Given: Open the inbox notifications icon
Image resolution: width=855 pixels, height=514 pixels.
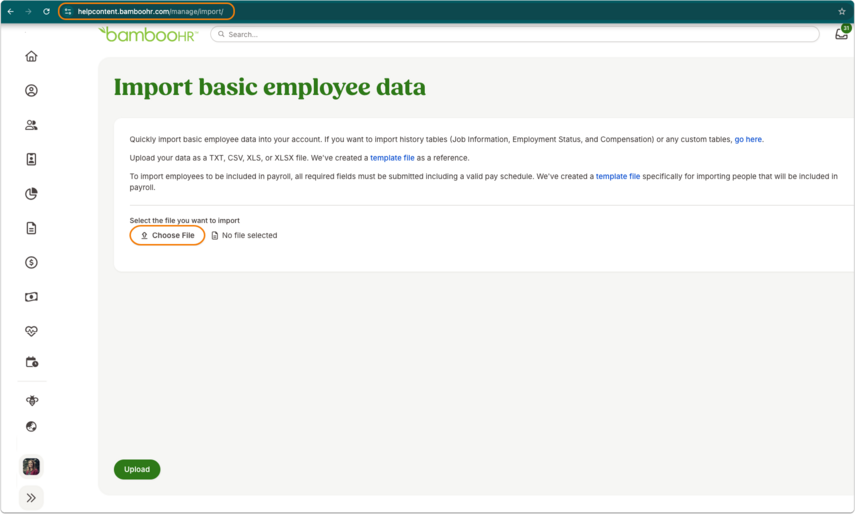Looking at the screenshot, I should click(x=841, y=34).
